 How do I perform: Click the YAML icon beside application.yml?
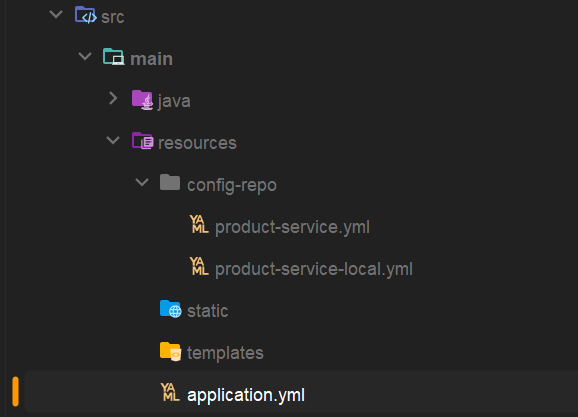point(170,392)
